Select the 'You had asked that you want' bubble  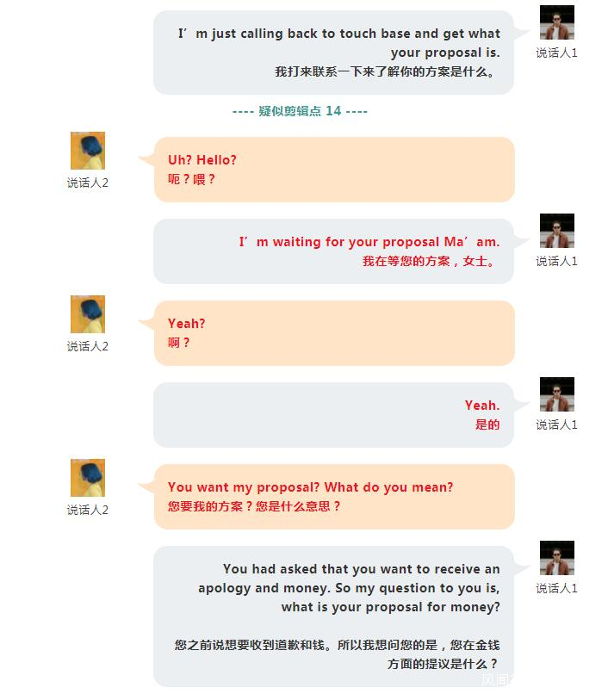pos(333,616)
